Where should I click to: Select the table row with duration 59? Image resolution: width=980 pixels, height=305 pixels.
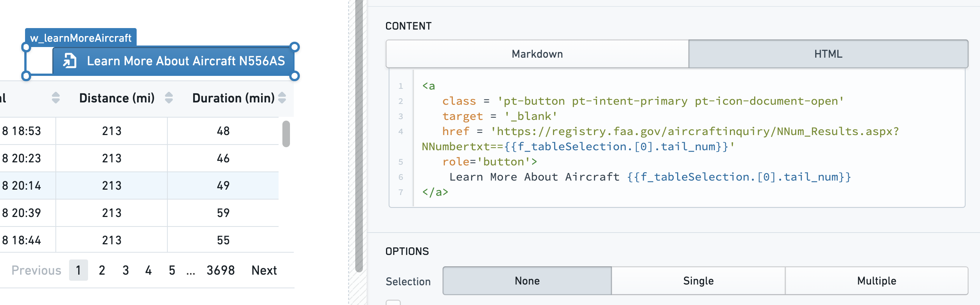tap(139, 213)
